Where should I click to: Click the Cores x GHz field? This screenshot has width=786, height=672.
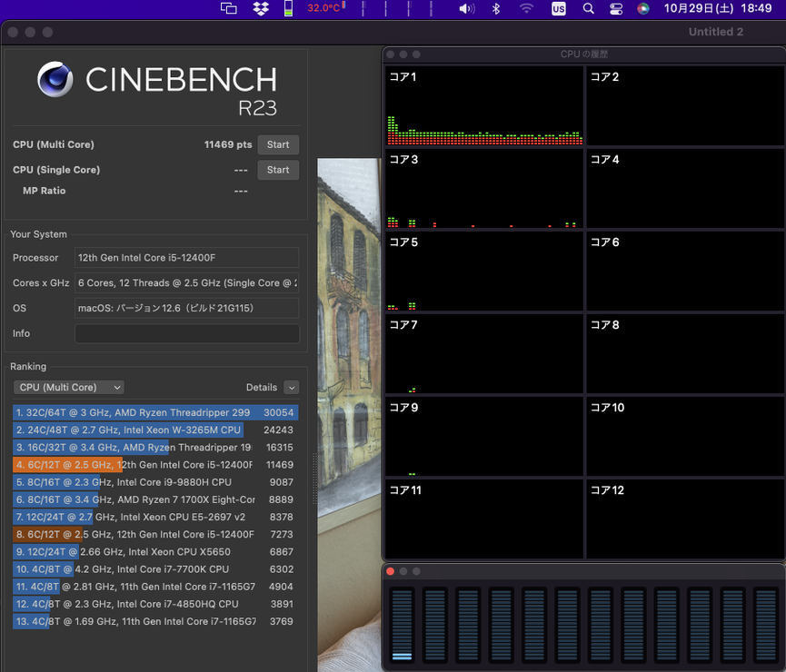pyautogui.click(x=187, y=282)
